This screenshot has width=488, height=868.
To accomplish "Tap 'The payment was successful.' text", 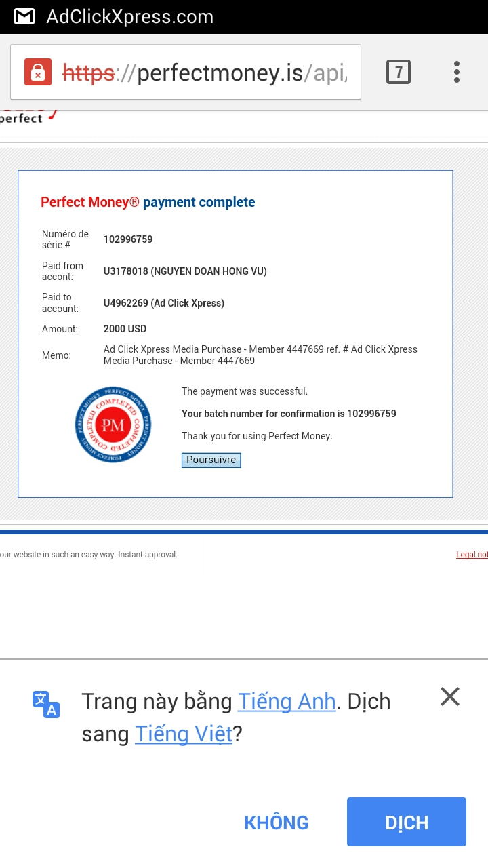I will (245, 391).
